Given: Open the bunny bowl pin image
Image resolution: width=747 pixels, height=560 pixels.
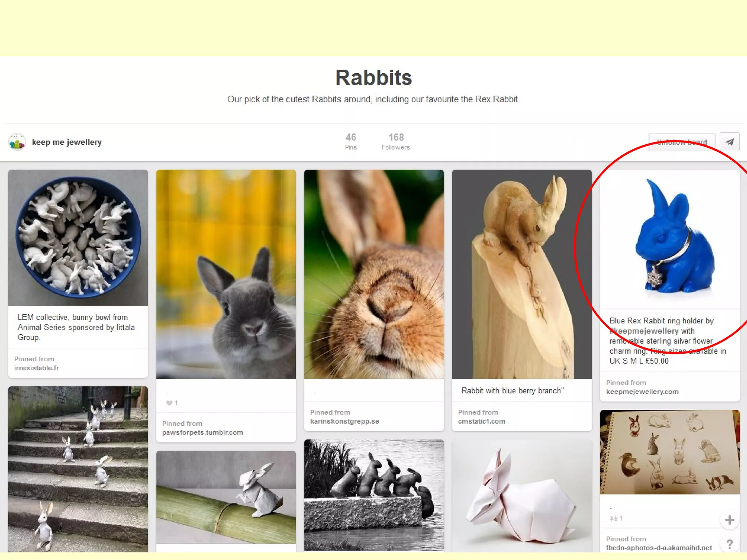Looking at the screenshot, I should tap(78, 238).
